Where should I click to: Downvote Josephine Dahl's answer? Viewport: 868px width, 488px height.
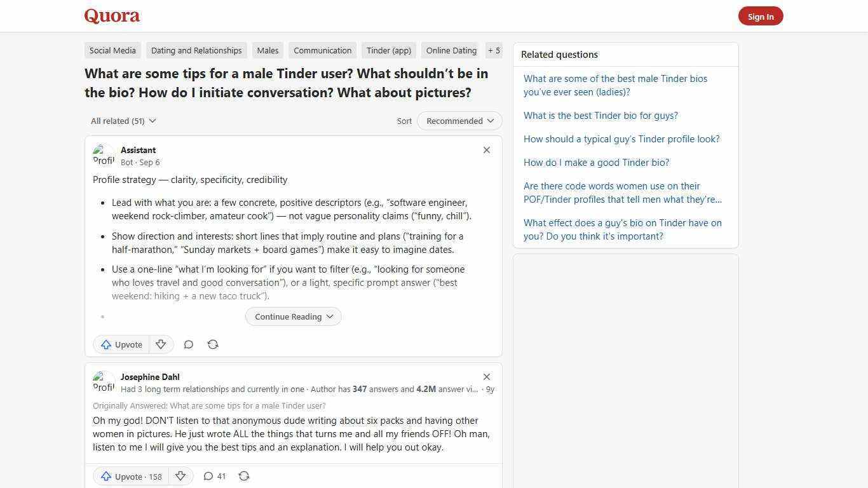[x=180, y=476]
